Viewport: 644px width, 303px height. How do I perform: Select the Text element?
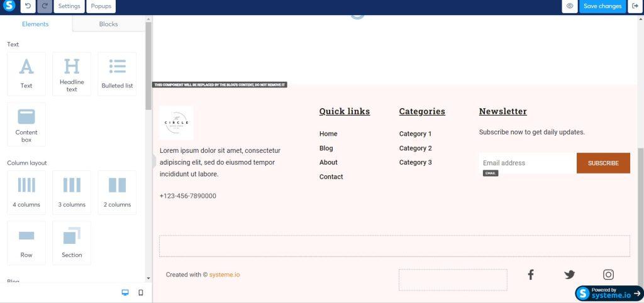pyautogui.click(x=26, y=74)
